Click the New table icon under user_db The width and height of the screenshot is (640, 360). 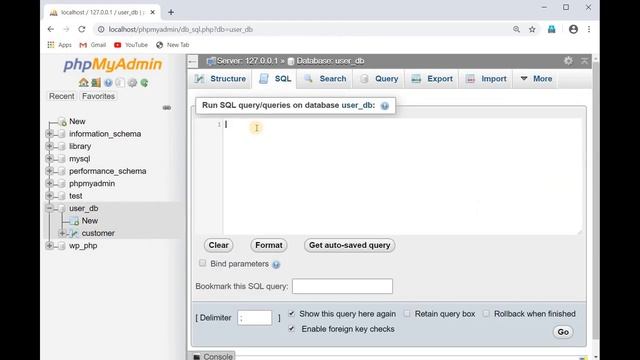point(74,221)
